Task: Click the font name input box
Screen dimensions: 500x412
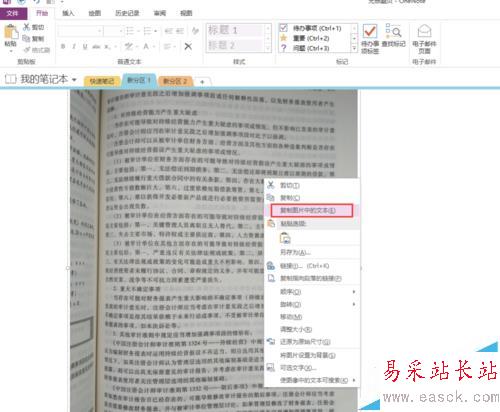Action: [x=80, y=31]
